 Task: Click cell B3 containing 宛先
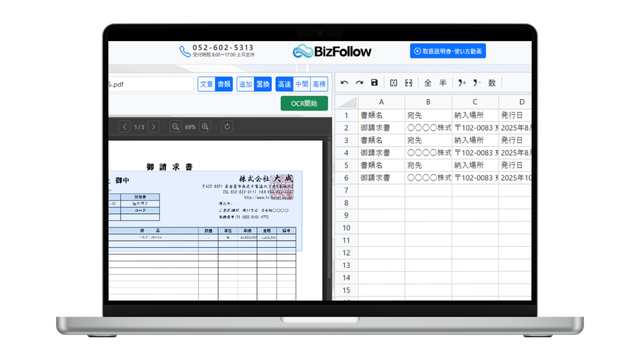coord(428,140)
